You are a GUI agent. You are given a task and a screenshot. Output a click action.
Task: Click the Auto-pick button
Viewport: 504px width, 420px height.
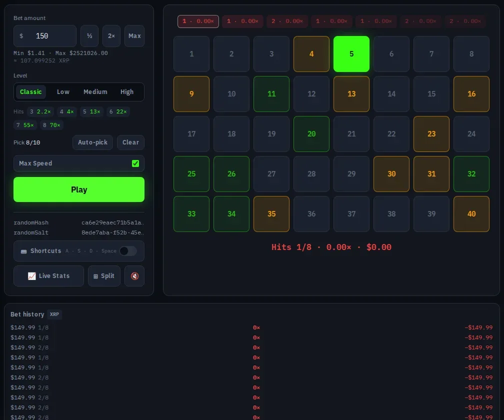point(92,142)
